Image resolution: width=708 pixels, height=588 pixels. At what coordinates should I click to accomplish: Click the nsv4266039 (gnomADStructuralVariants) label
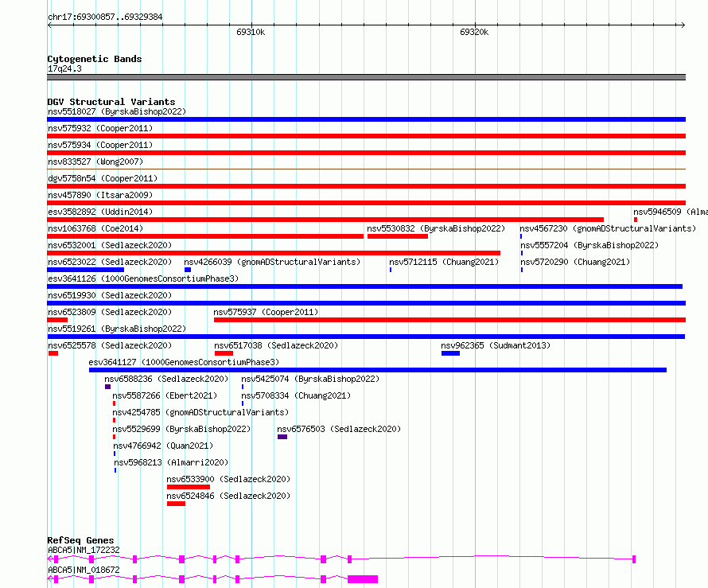click(x=272, y=262)
